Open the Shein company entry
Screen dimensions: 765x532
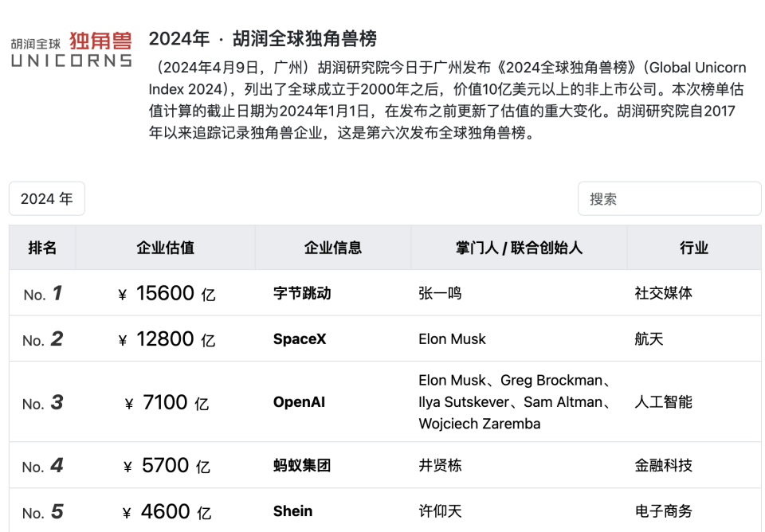point(292,511)
